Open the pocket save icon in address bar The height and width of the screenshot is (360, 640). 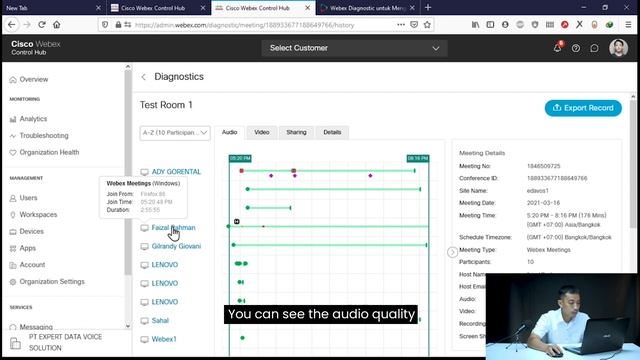pos(414,25)
